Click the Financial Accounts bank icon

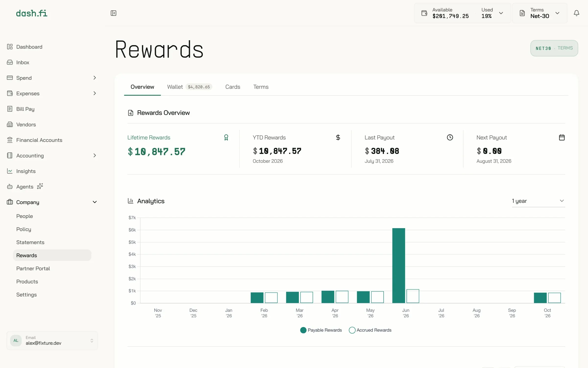coord(10,140)
